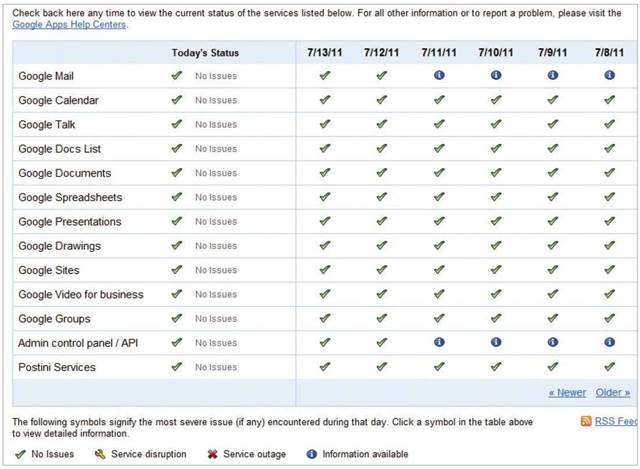The image size is (640, 469).
Task: Select the Google Drawings service name
Action: (x=60, y=246)
